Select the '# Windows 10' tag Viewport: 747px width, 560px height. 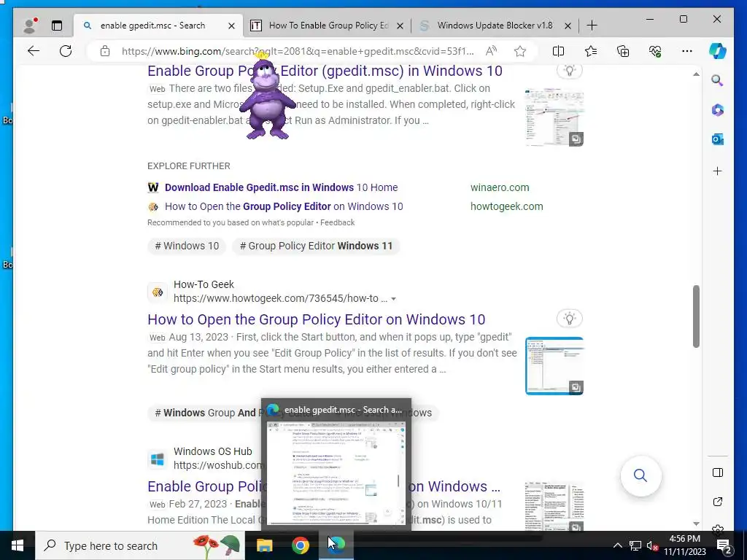tap(187, 246)
